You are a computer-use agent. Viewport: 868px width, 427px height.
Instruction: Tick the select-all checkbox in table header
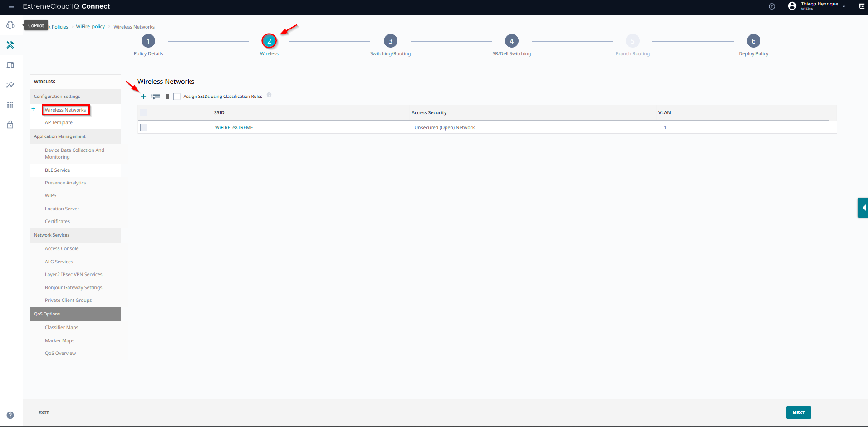pyautogui.click(x=143, y=112)
